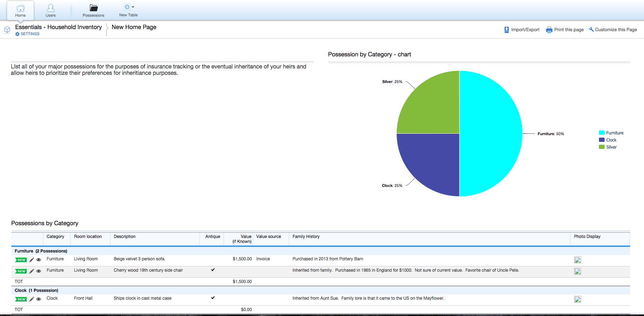Click 'Possessions by Category' report title

pyautogui.click(x=45, y=223)
